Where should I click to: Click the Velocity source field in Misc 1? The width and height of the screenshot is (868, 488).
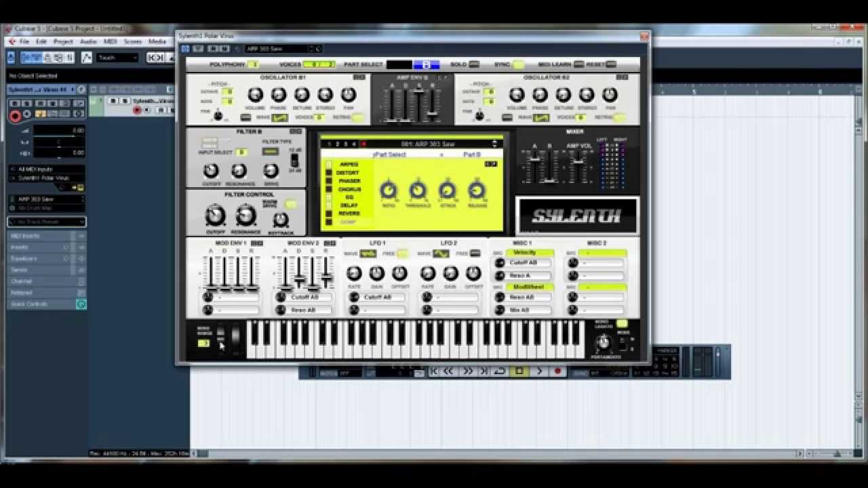click(530, 253)
